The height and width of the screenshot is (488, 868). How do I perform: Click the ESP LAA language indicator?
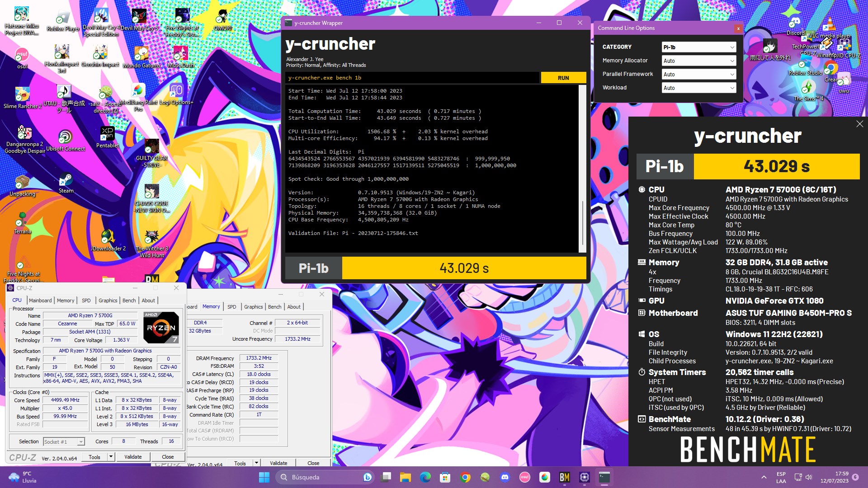click(781, 477)
